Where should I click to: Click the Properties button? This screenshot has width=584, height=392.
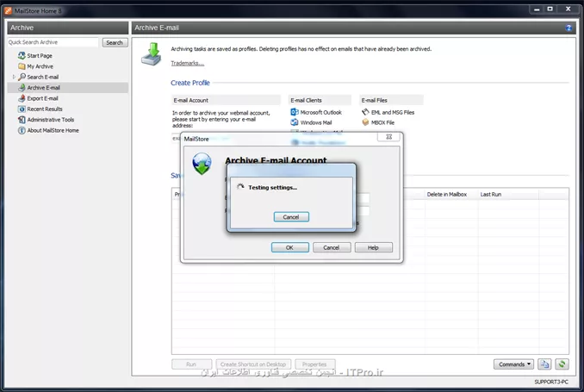pyautogui.click(x=314, y=364)
